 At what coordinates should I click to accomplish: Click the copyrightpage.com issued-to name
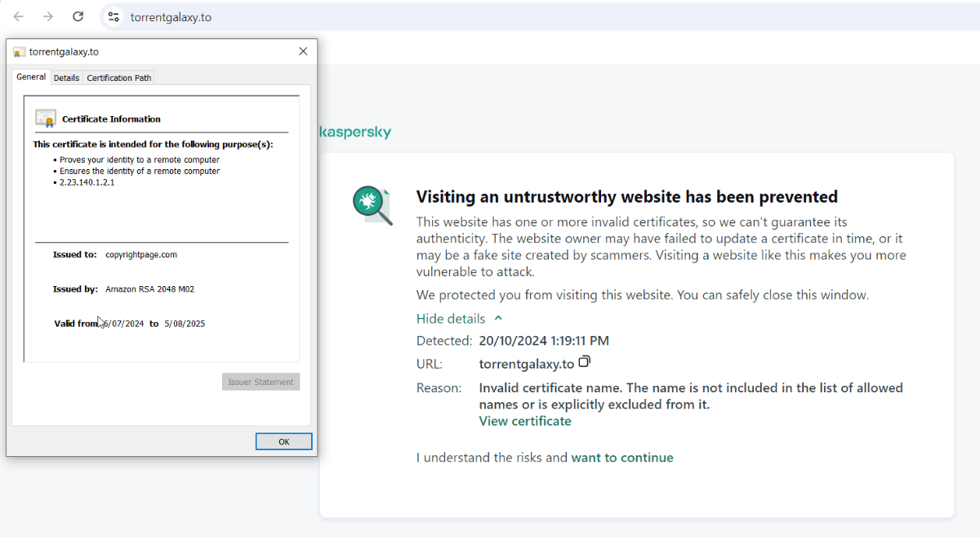141,254
